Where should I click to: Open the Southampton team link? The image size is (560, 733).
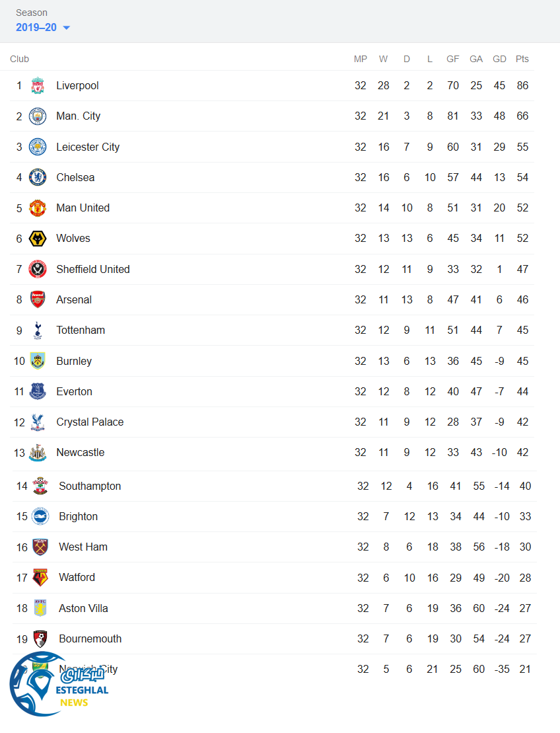coord(90,486)
